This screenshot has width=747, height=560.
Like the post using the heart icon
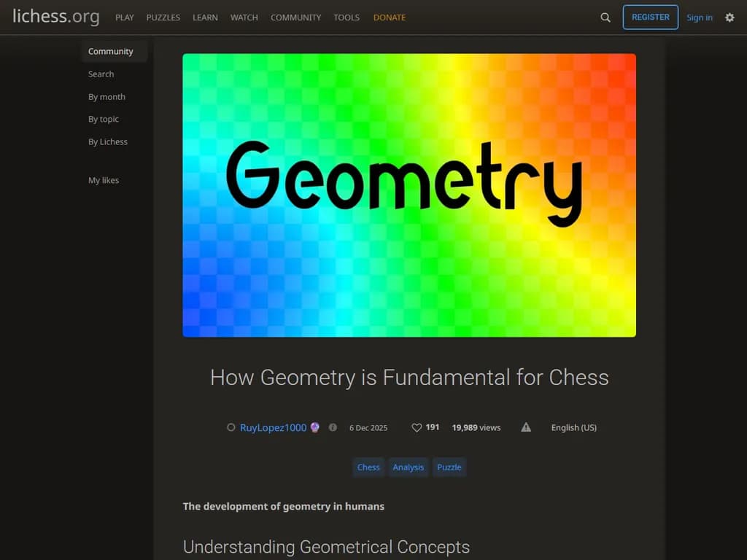pyautogui.click(x=416, y=427)
